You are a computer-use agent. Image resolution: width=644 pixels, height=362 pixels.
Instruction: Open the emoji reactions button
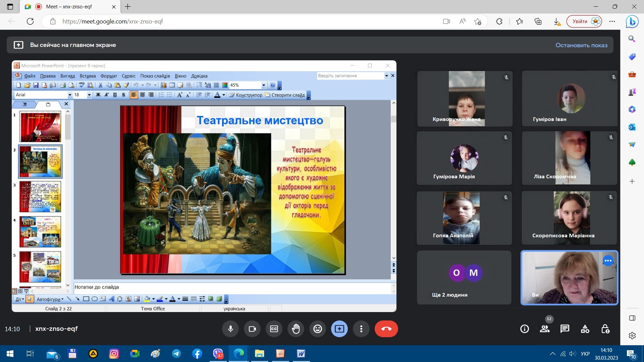coord(317,329)
